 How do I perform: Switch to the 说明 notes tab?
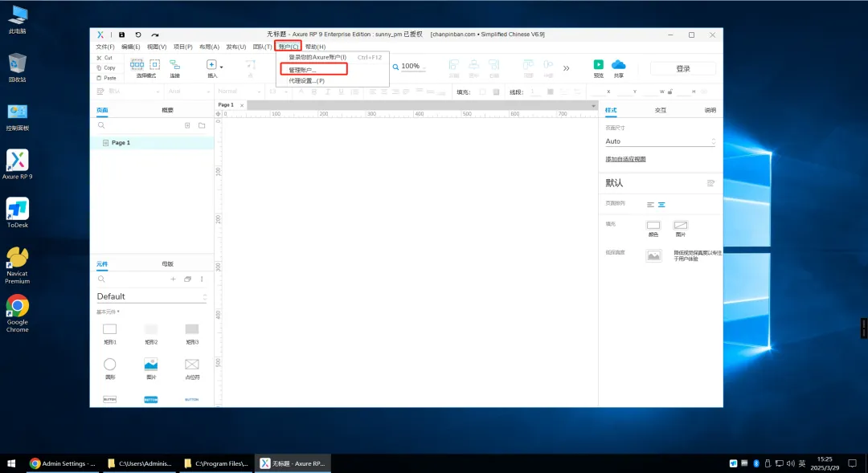[710, 110]
